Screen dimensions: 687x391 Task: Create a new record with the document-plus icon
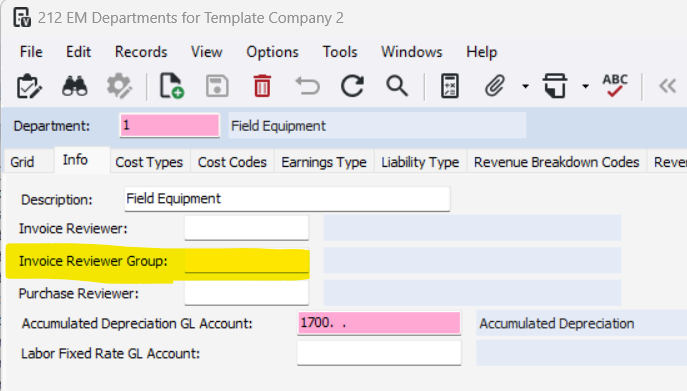point(171,86)
